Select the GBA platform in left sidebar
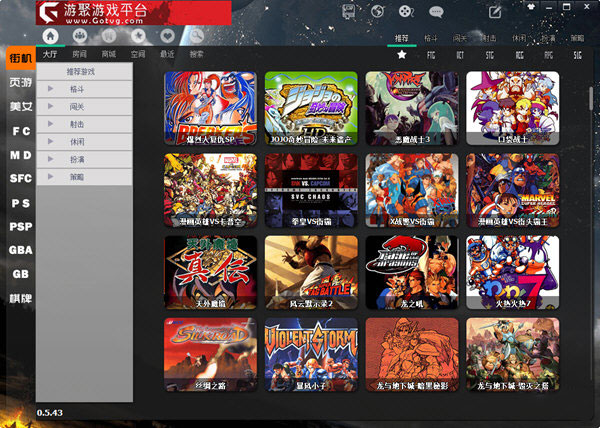The height and width of the screenshot is (428, 600). point(21,250)
